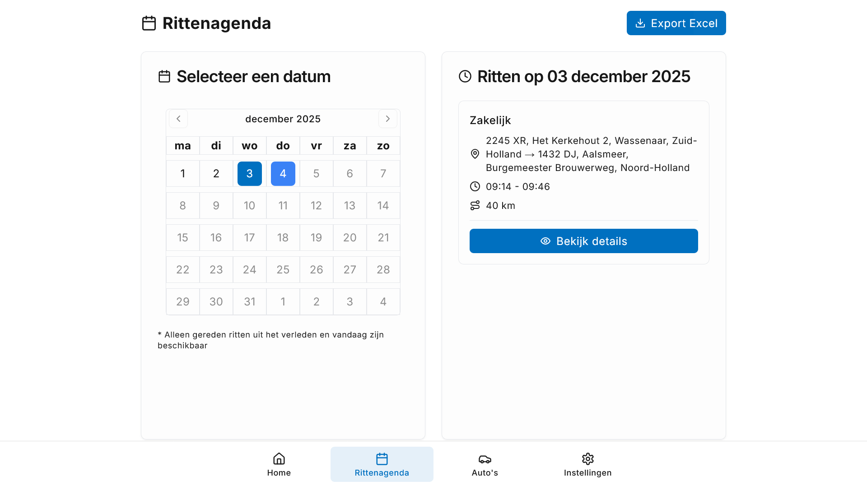Image resolution: width=867 pixels, height=504 pixels.
Task: Open december 2025 month header
Action: (283, 119)
